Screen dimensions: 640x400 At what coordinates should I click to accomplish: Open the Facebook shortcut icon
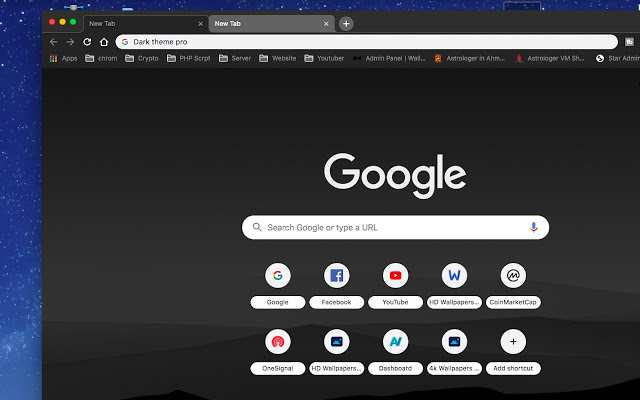pyautogui.click(x=336, y=275)
